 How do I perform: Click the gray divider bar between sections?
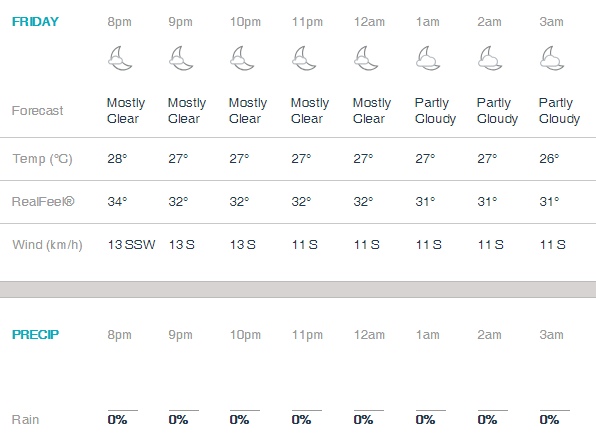[x=298, y=290]
